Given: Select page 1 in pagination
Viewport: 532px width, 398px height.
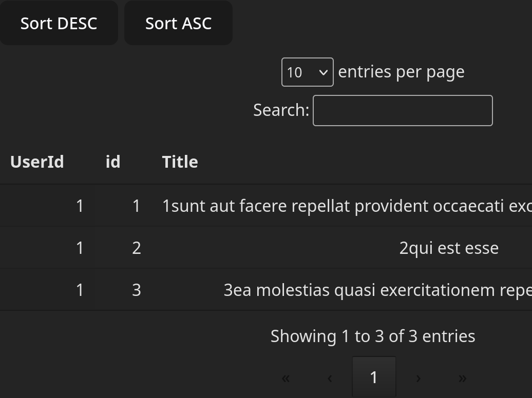Looking at the screenshot, I should click(374, 377).
